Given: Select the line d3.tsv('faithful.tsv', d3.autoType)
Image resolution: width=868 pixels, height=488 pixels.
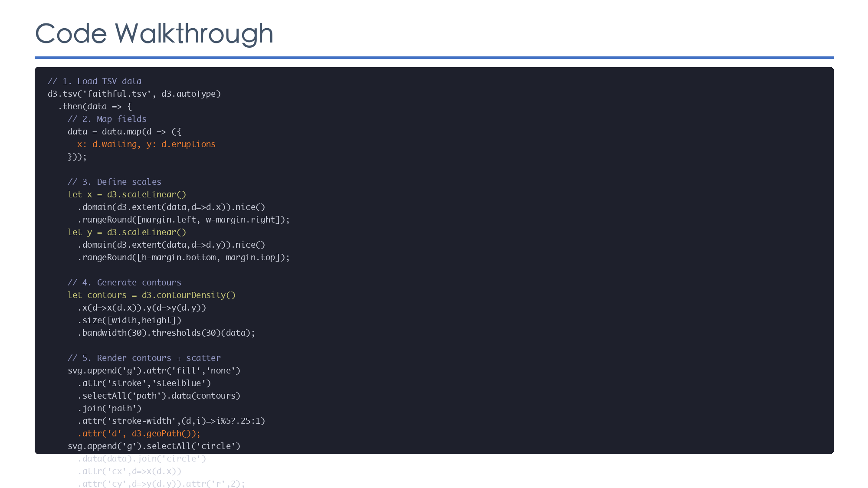Looking at the screenshot, I should (134, 94).
